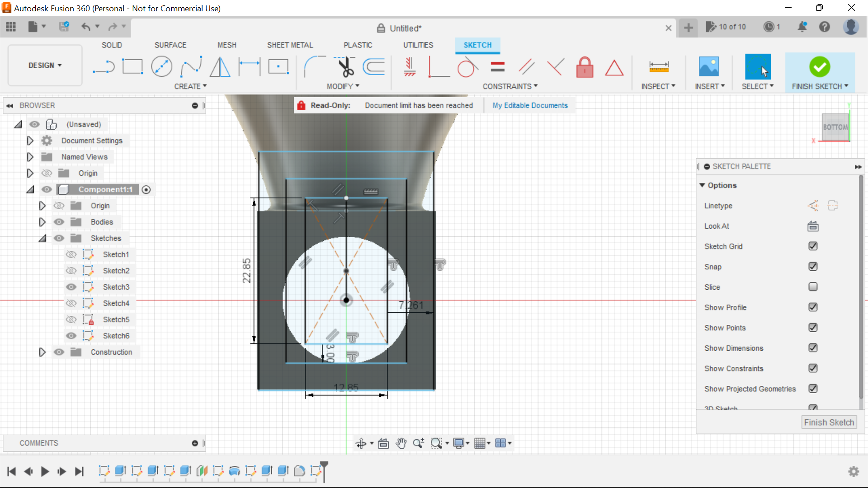
Task: Show Sketch1 using its visibility eye toggle
Action: tap(71, 254)
